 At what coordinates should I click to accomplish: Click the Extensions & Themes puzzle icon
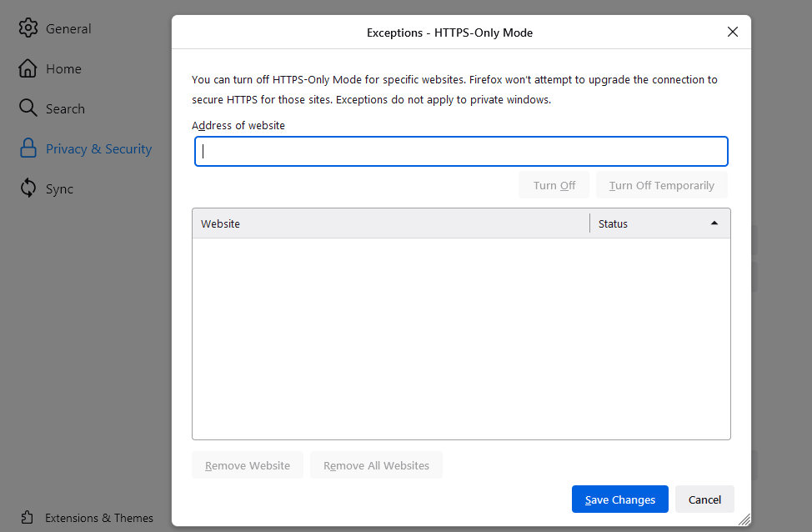click(26, 517)
